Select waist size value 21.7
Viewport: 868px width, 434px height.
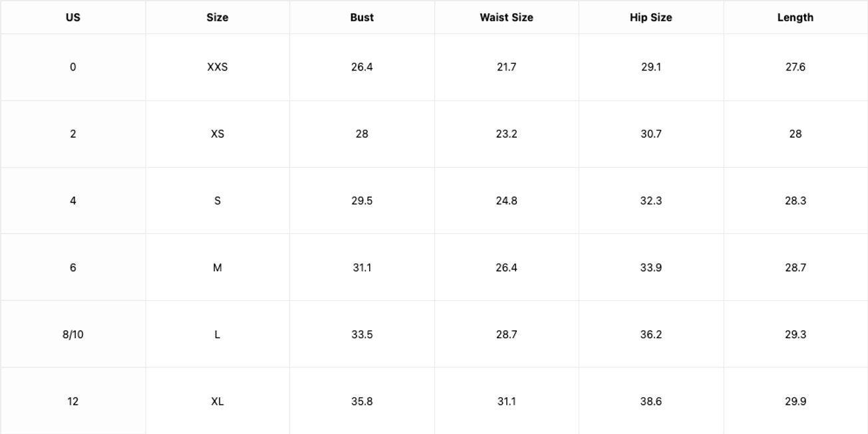tap(506, 67)
